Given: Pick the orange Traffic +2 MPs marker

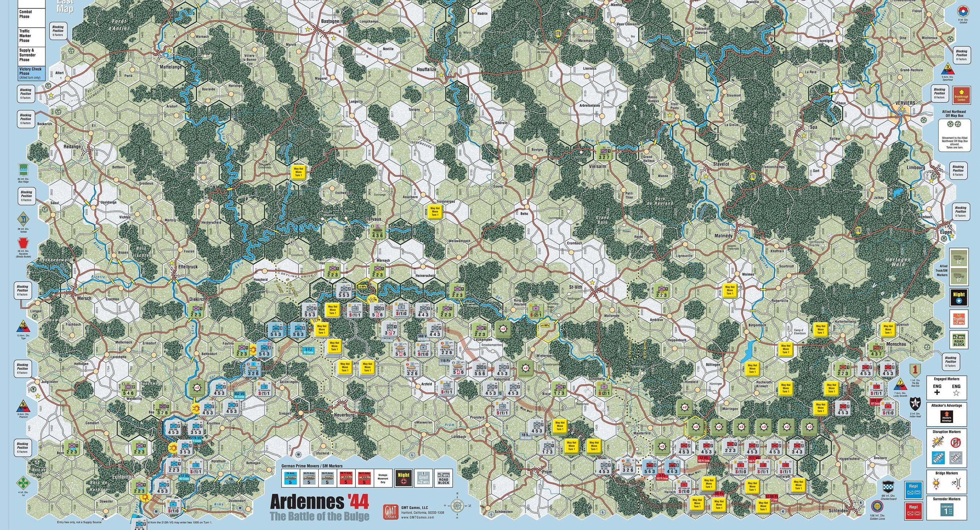Looking at the screenshot, I should coord(959,319).
